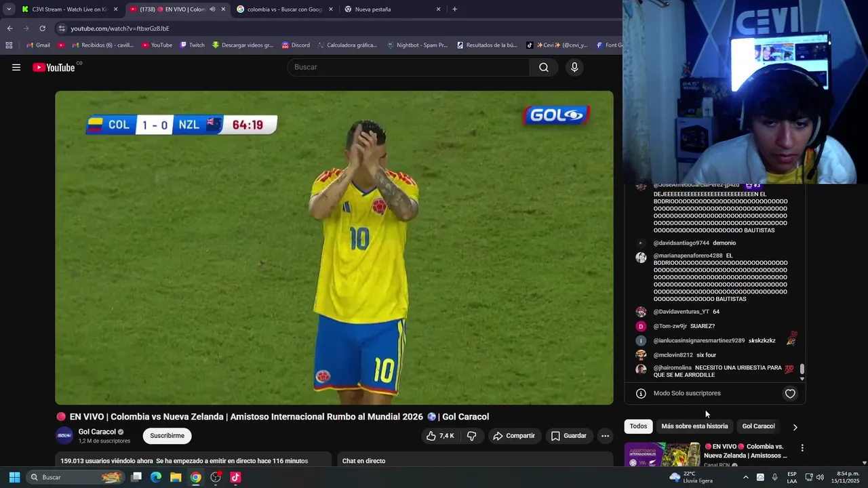
Task: Click chat username @jhairomolina
Action: pos(673,368)
